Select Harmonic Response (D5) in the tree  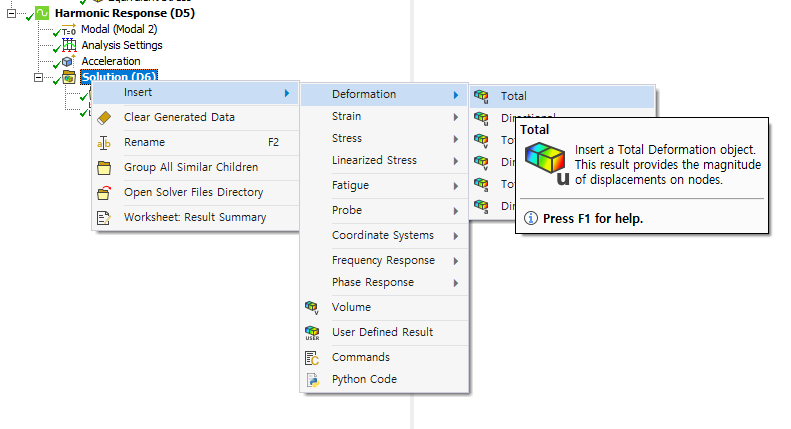125,13
